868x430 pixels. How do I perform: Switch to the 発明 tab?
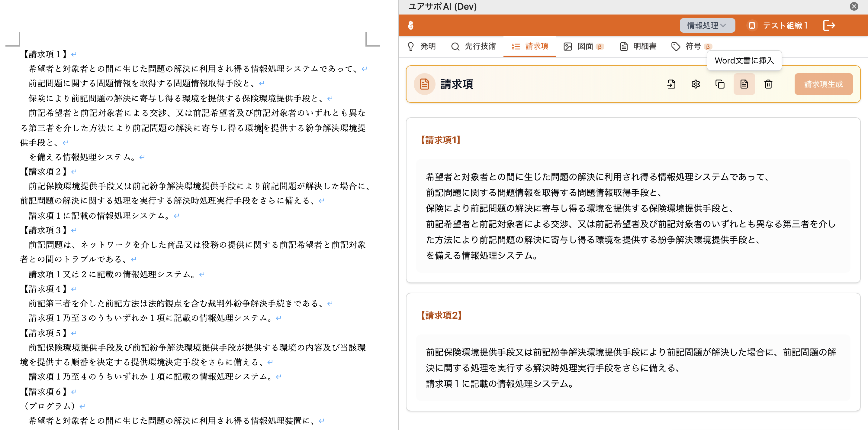click(x=422, y=46)
